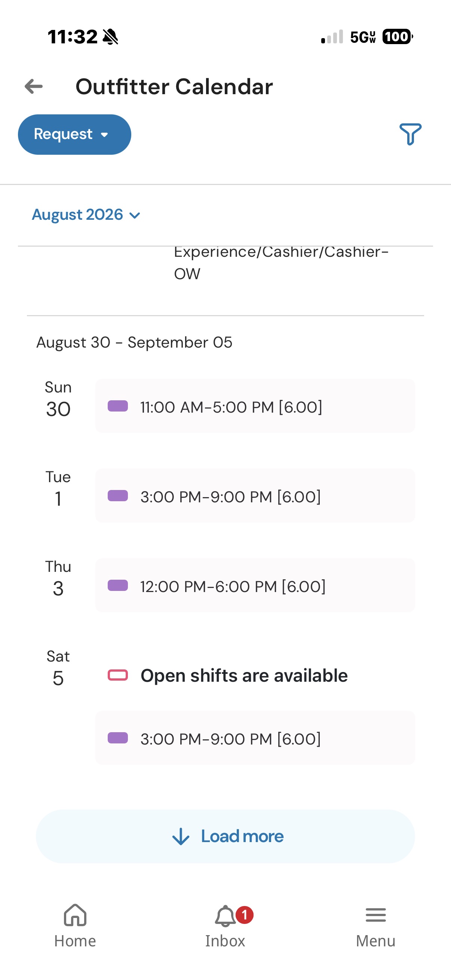Tap the silent mode bell icon
This screenshot has width=451, height=980.
[x=110, y=37]
